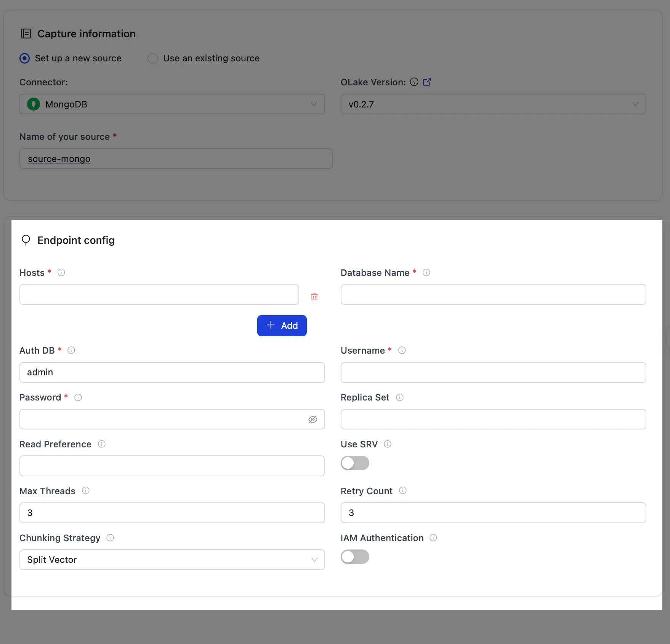Show password using the eye icon
670x644 pixels.
click(313, 420)
